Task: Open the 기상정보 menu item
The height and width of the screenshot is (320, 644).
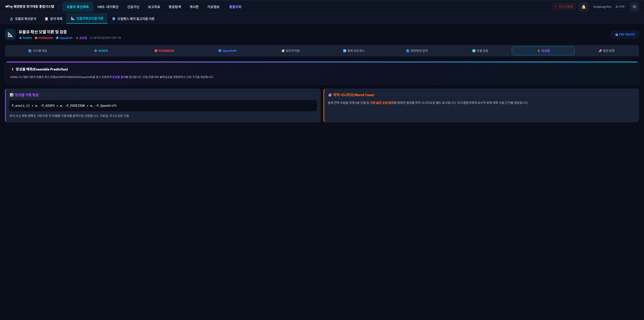Action: [x=213, y=7]
